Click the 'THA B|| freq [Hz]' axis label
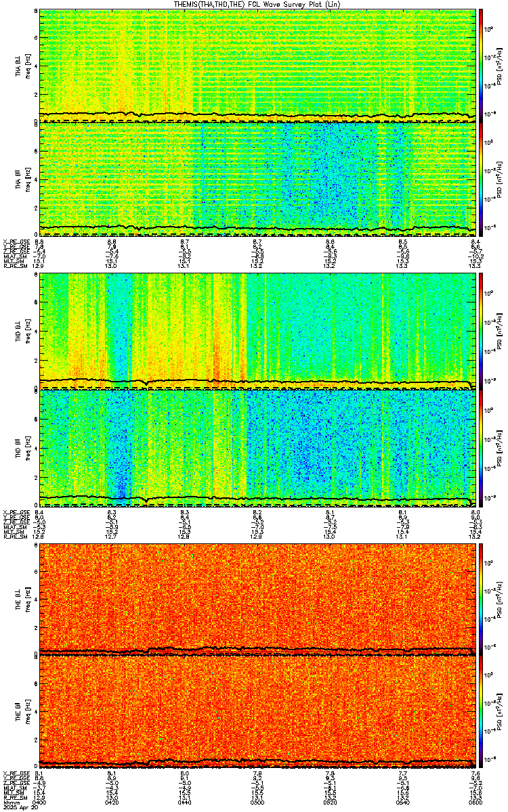This screenshot has height=812, width=508. [22, 180]
